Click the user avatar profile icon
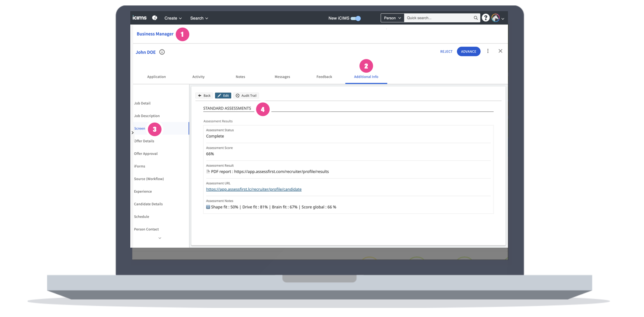Screen dimensions: 644x317 pyautogui.click(x=496, y=18)
